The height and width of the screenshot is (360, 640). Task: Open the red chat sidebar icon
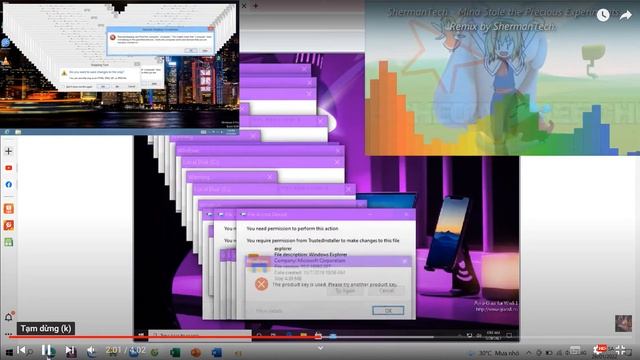click(x=9, y=225)
